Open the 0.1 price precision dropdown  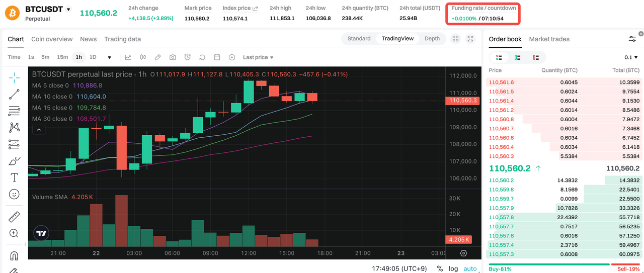[x=631, y=57]
